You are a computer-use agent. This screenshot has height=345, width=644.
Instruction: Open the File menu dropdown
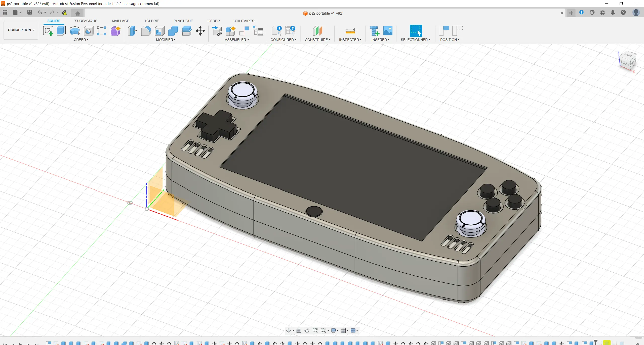tap(17, 12)
